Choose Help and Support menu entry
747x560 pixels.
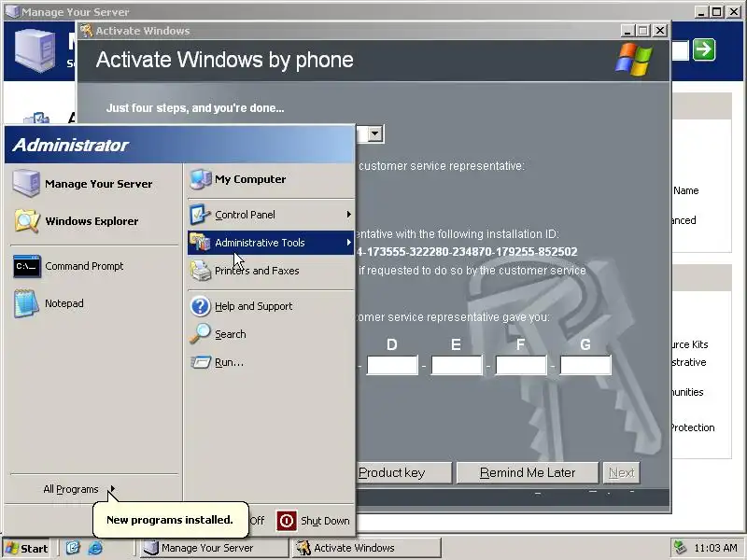pos(271,306)
